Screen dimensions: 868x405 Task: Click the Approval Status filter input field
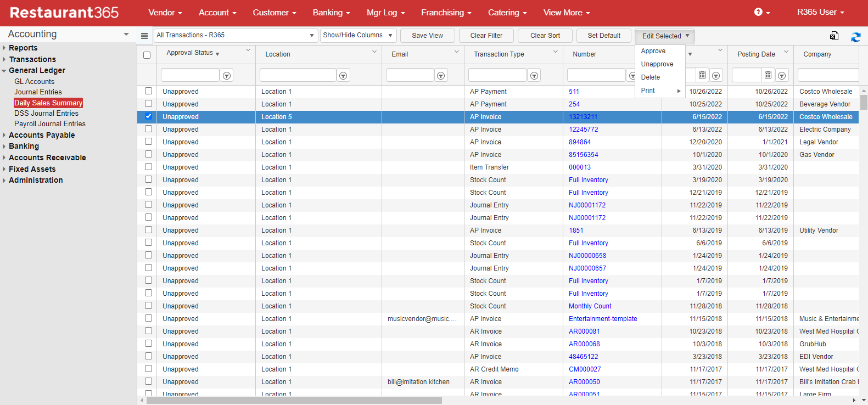pos(190,75)
